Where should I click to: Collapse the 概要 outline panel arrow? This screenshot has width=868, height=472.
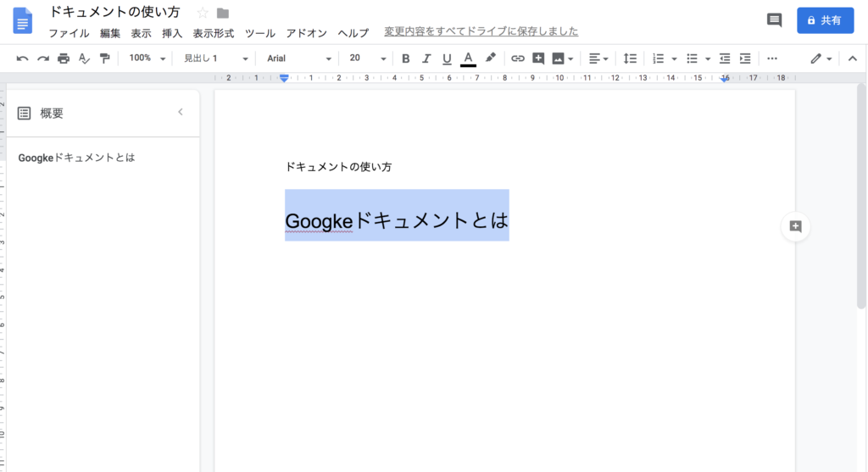181,112
